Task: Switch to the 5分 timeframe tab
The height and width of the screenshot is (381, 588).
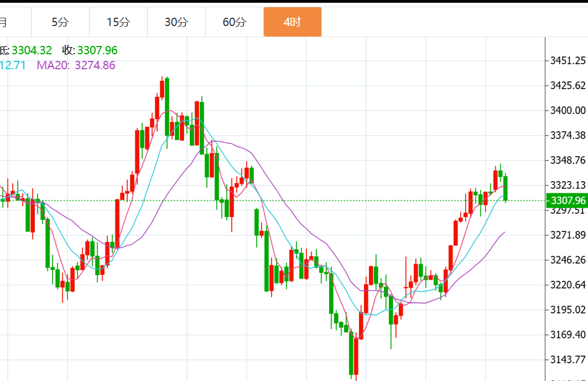Action: 60,22
